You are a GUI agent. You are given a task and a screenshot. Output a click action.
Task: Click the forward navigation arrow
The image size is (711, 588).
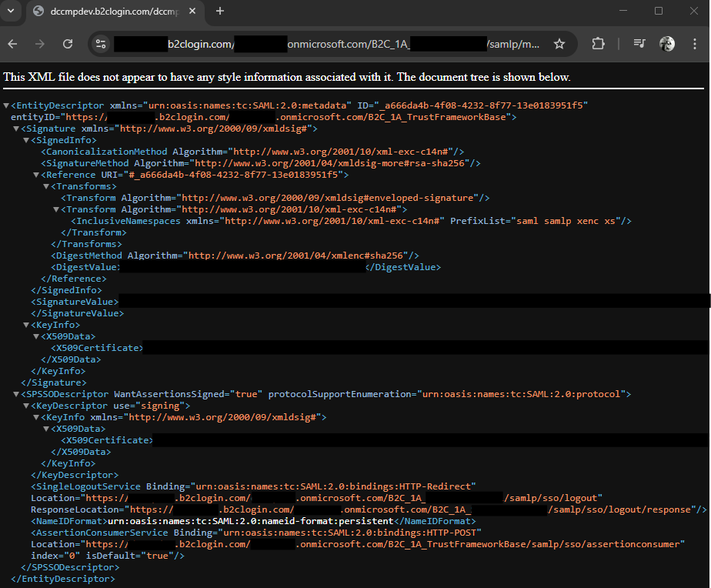pyautogui.click(x=42, y=44)
